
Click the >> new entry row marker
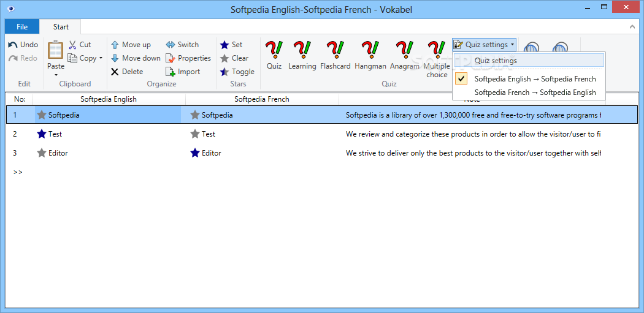pos(18,172)
